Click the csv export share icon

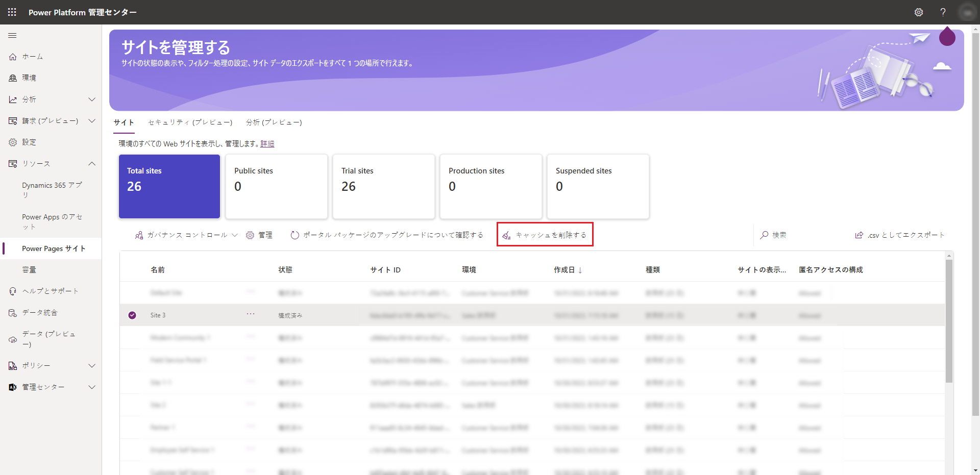click(859, 235)
